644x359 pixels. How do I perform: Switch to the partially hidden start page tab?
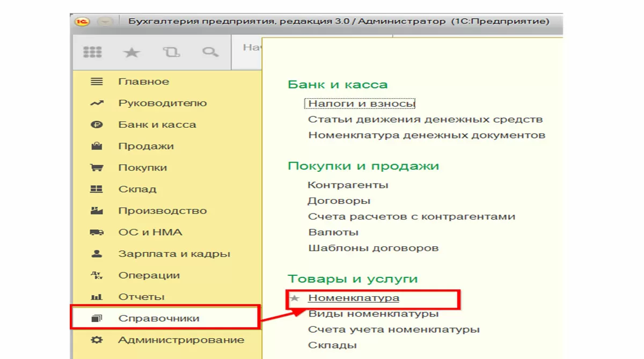click(x=248, y=52)
